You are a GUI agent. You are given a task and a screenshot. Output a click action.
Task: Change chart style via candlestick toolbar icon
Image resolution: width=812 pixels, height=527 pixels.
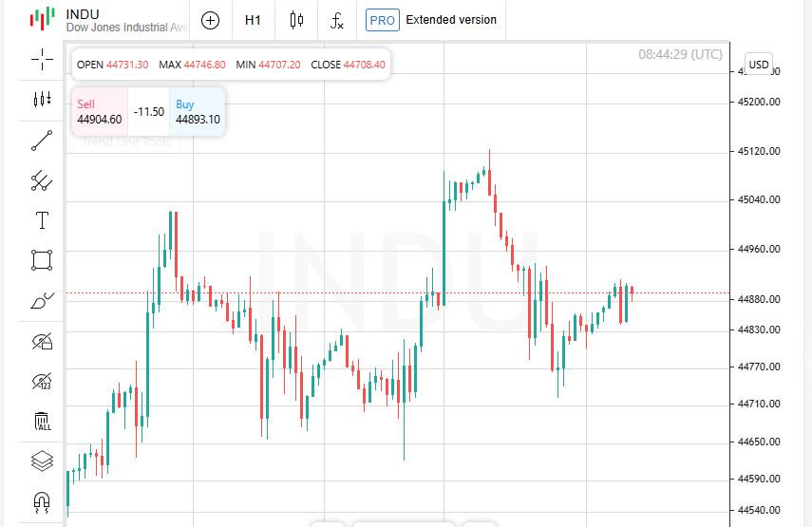[x=296, y=20]
